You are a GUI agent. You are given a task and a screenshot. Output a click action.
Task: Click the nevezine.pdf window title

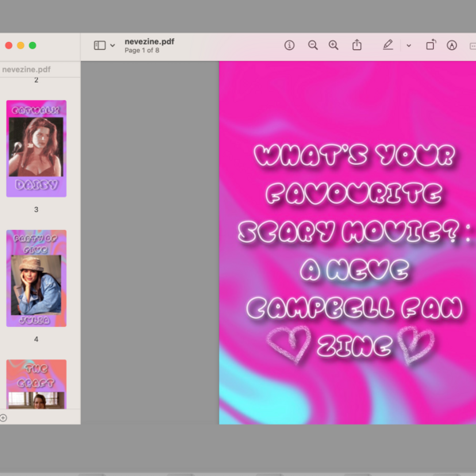(149, 41)
